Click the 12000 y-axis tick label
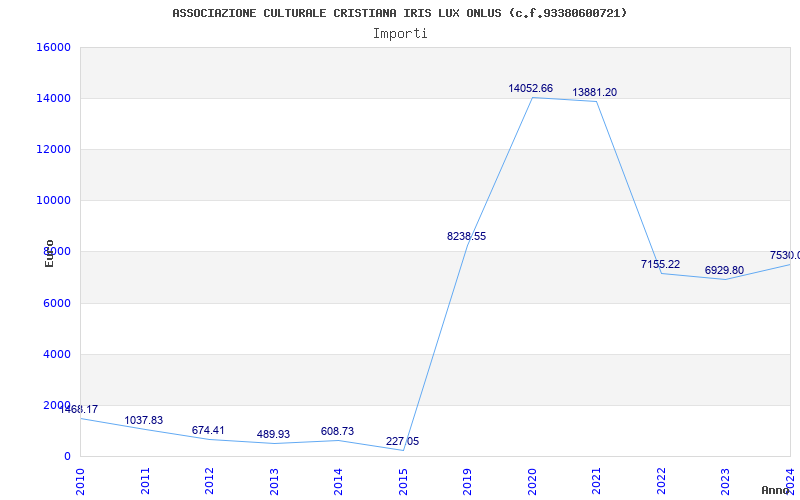 coord(54,149)
